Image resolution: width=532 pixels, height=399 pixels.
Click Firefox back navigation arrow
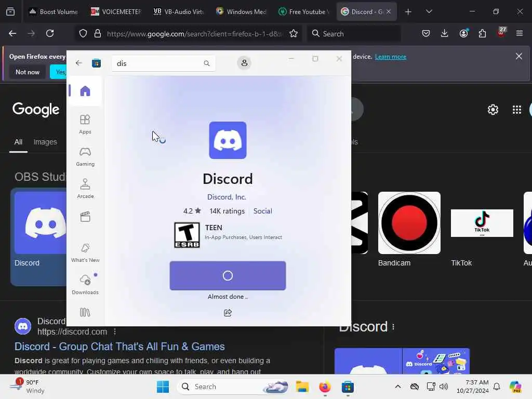[x=12, y=34]
